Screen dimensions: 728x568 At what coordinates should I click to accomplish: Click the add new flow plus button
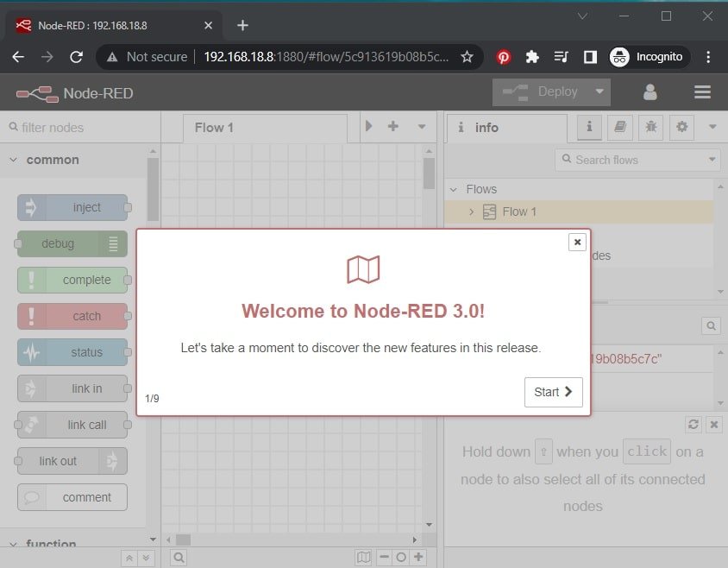coord(393,126)
